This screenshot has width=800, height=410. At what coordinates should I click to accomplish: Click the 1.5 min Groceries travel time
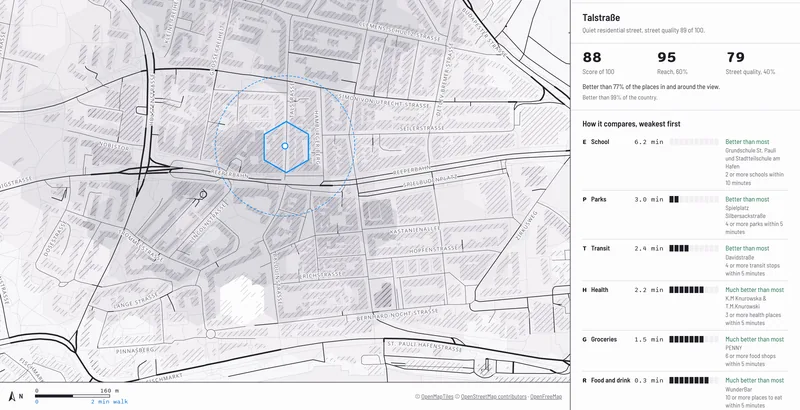click(648, 339)
